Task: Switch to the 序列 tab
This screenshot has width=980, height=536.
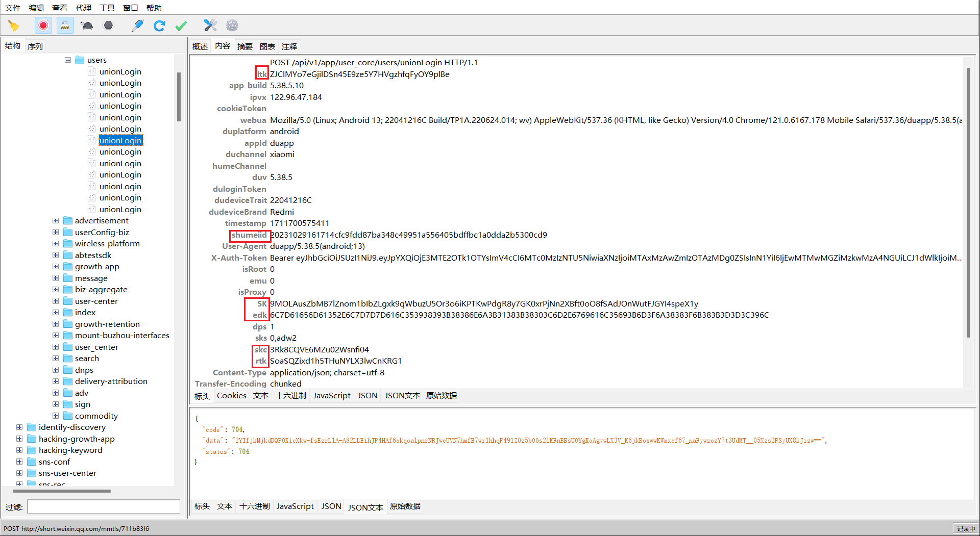Action: [35, 46]
